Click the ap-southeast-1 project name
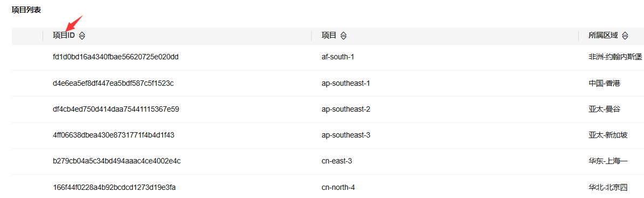The image size is (644, 198). tap(346, 83)
